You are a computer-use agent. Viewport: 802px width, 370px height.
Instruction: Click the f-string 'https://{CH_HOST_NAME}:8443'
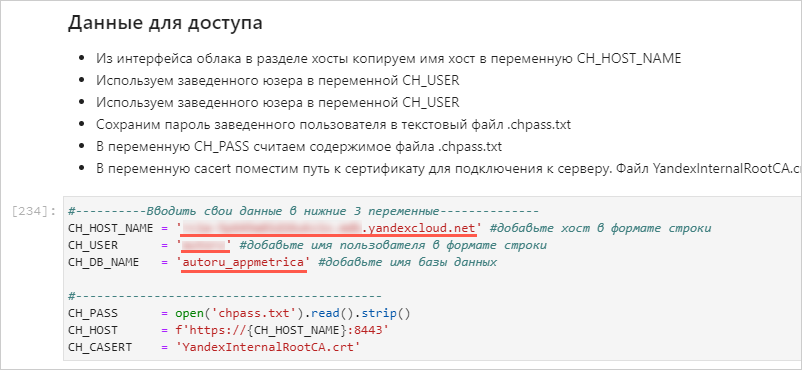[x=282, y=330]
